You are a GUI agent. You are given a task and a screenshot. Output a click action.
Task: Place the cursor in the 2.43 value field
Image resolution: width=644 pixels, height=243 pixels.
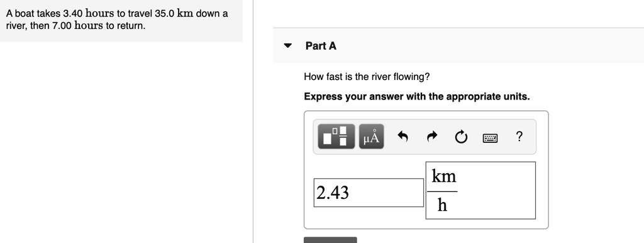coord(369,193)
